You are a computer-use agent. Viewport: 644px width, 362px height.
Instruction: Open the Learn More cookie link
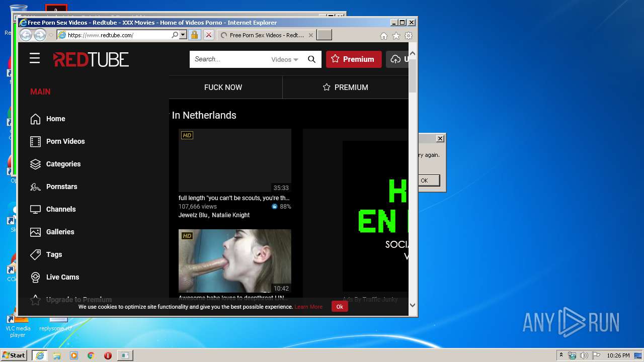(308, 307)
